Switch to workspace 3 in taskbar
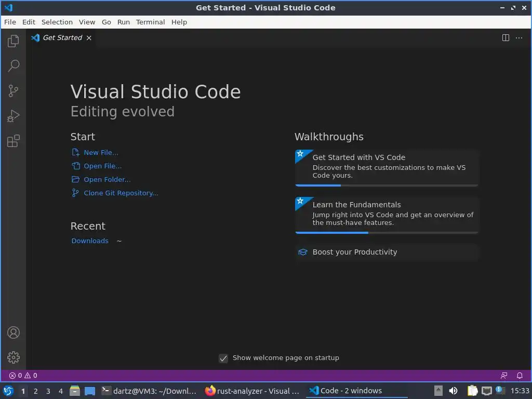Viewport: 532px width, 399px height. [48, 391]
